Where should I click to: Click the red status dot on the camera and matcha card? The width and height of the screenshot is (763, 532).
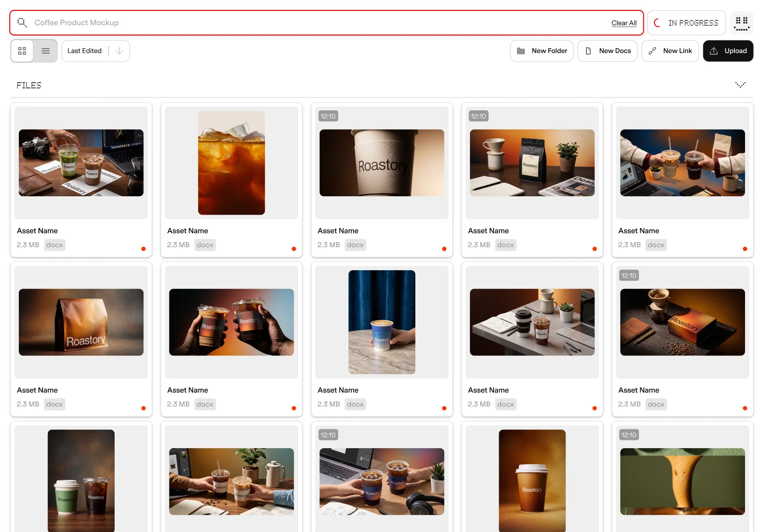[x=143, y=249]
